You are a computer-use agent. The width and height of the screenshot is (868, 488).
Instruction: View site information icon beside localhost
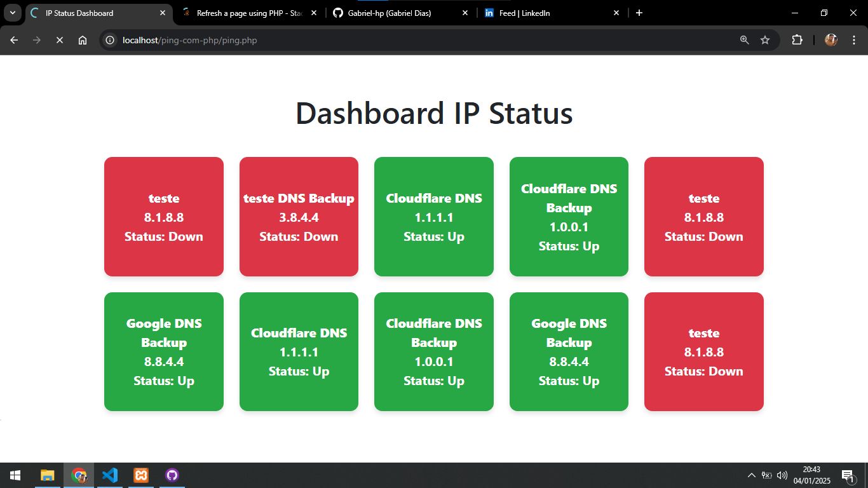point(110,40)
